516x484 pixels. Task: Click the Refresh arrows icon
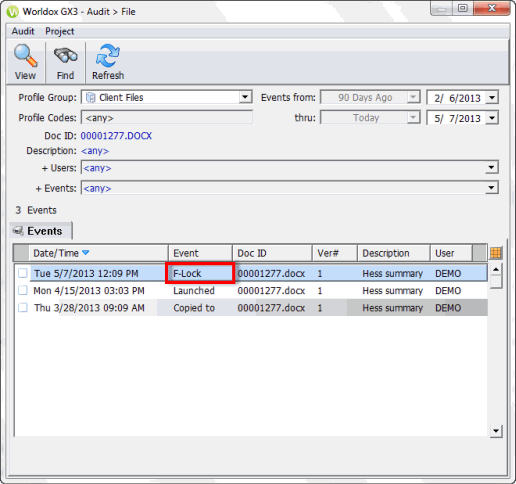pyautogui.click(x=108, y=55)
